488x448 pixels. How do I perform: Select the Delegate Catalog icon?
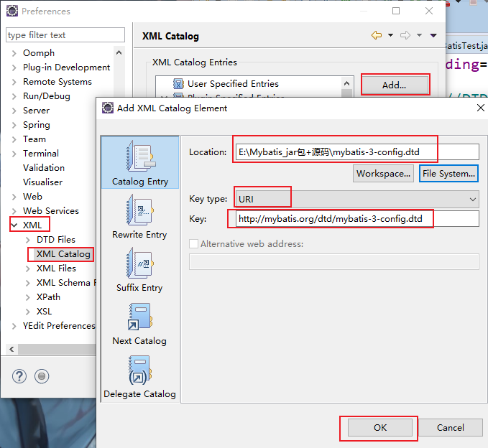click(x=139, y=370)
